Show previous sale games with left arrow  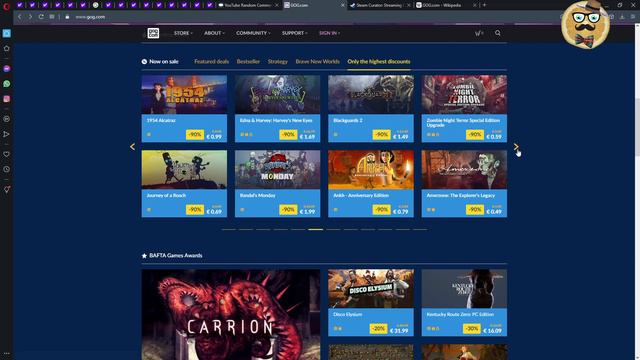coord(132,147)
